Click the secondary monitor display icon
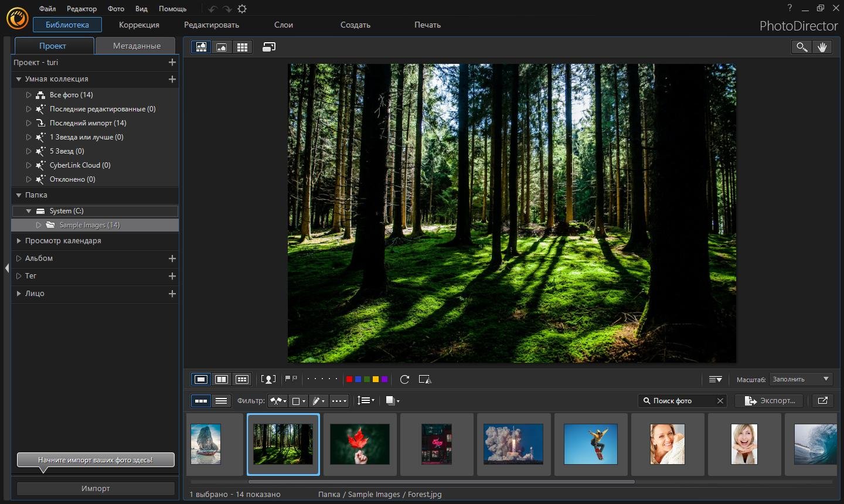Screen dimensions: 844x504 click(x=269, y=47)
